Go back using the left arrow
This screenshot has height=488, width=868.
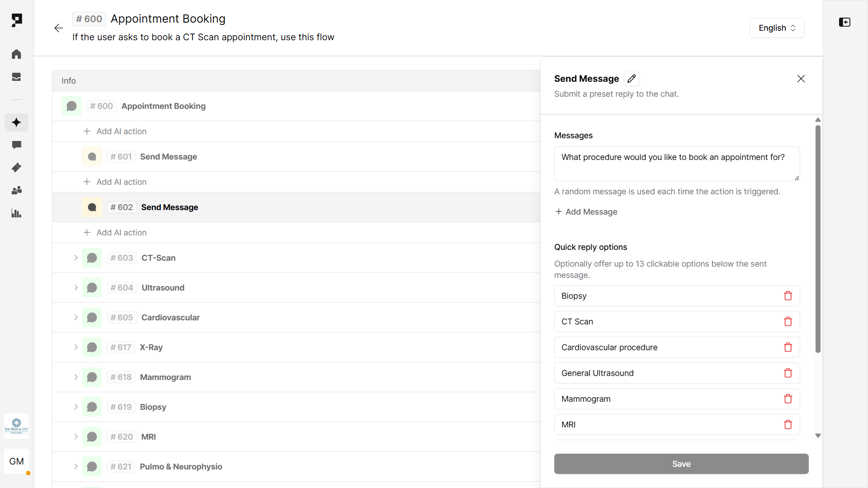[59, 28]
